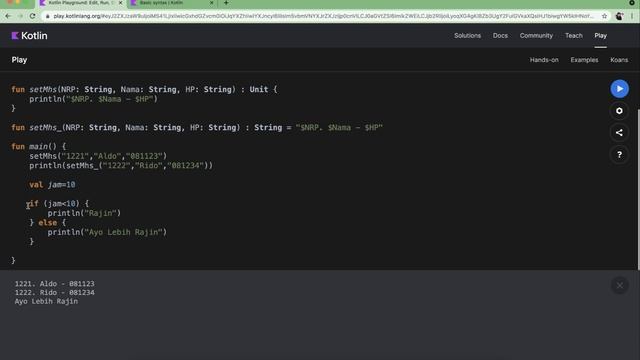
Task: Open the browser menu dots
Action: (x=632, y=16)
